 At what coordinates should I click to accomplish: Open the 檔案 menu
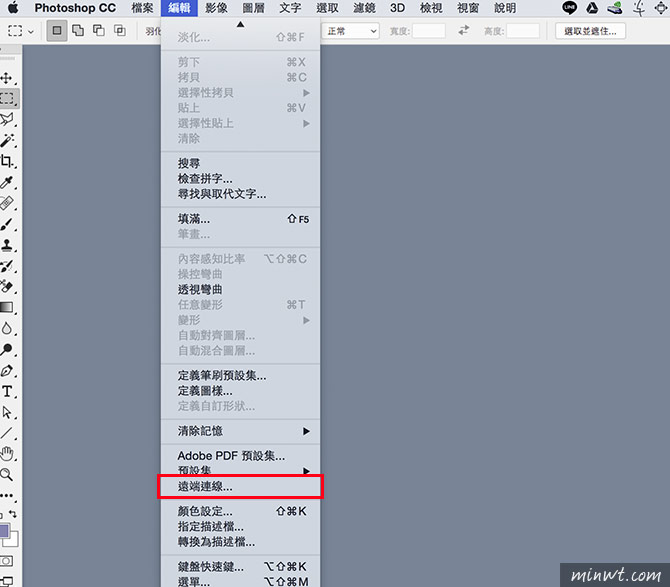tap(142, 8)
